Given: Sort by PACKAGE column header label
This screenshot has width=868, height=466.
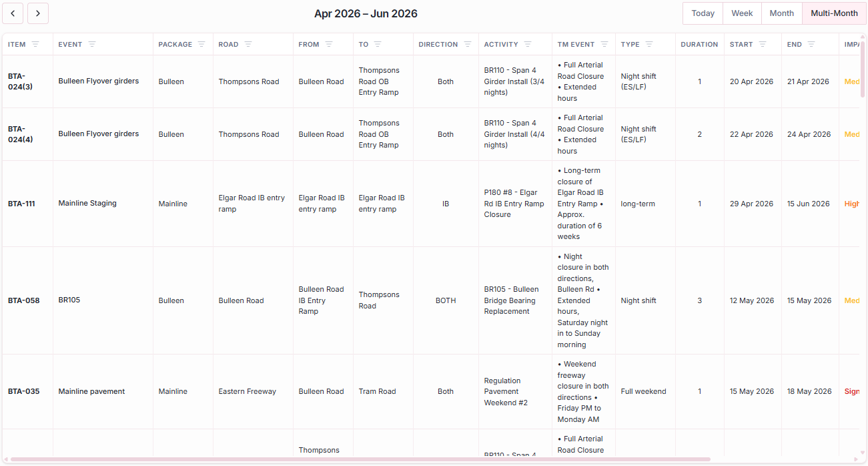Looking at the screenshot, I should tap(175, 44).
